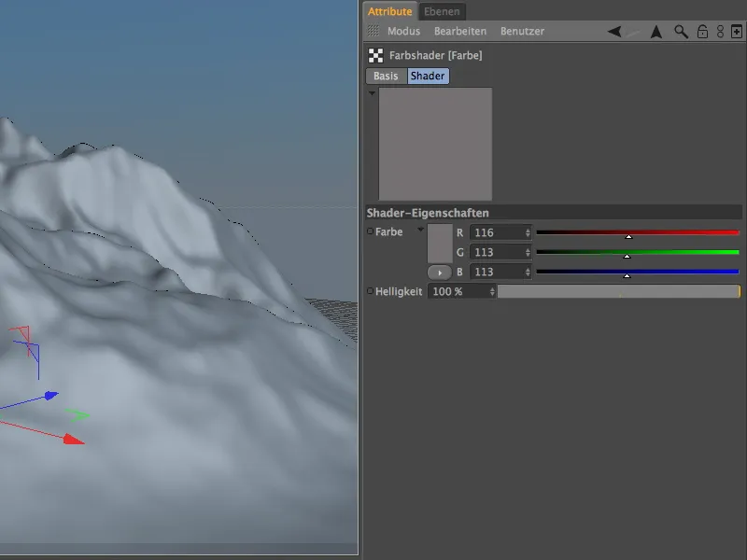The image size is (747, 560).
Task: Open the Farbe color swatch picker
Action: click(440, 244)
